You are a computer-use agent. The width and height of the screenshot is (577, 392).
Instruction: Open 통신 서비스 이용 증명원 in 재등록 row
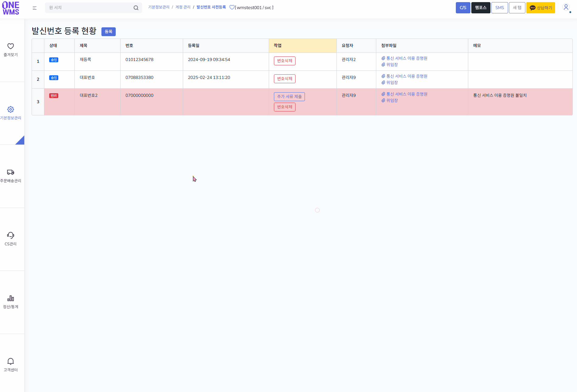click(x=405, y=58)
